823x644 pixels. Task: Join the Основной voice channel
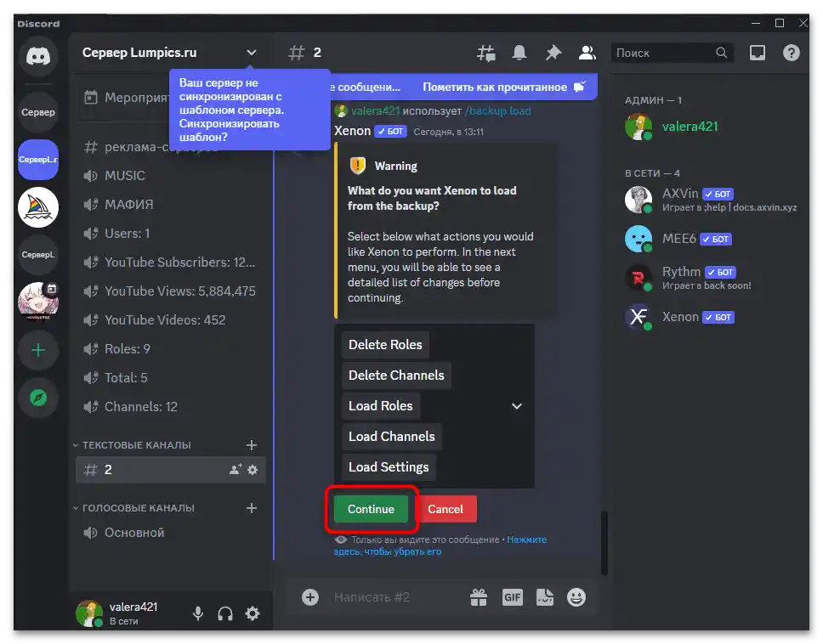(171, 533)
